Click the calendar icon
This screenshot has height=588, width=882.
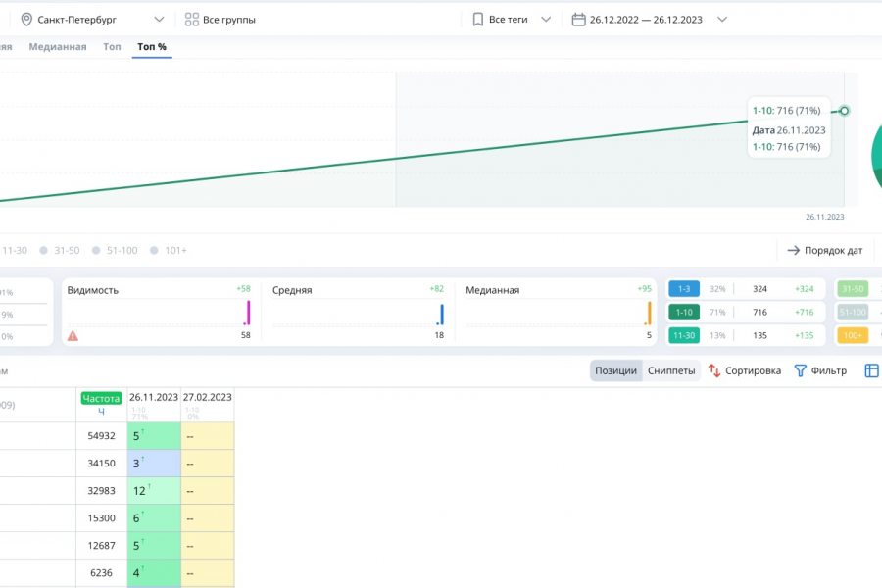coord(578,20)
